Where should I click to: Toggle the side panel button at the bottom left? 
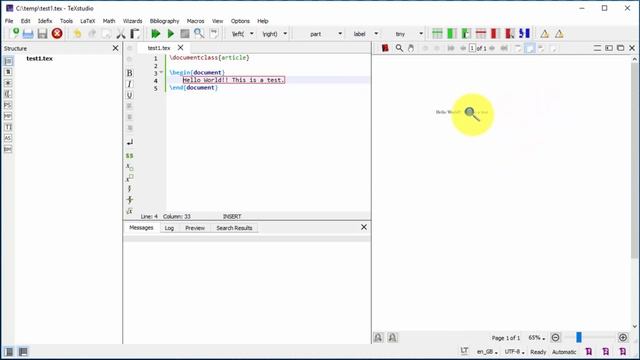tap(9, 351)
